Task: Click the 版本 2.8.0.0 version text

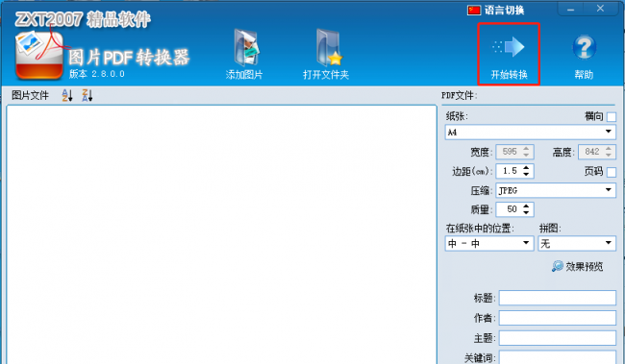Action: click(97, 74)
